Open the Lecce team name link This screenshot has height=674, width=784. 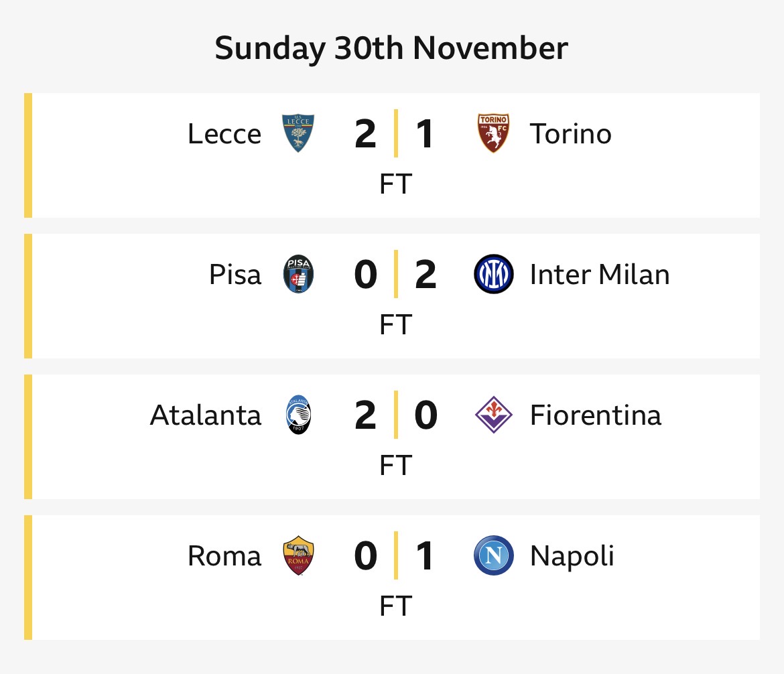tap(224, 134)
